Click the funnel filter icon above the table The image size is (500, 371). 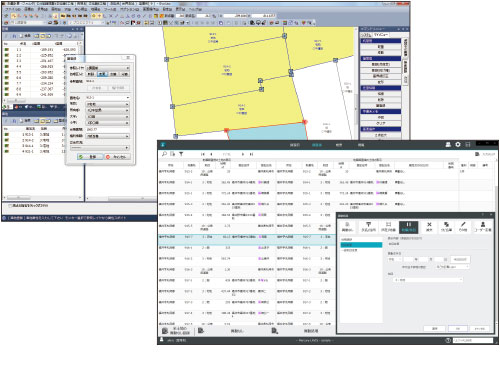[181, 154]
